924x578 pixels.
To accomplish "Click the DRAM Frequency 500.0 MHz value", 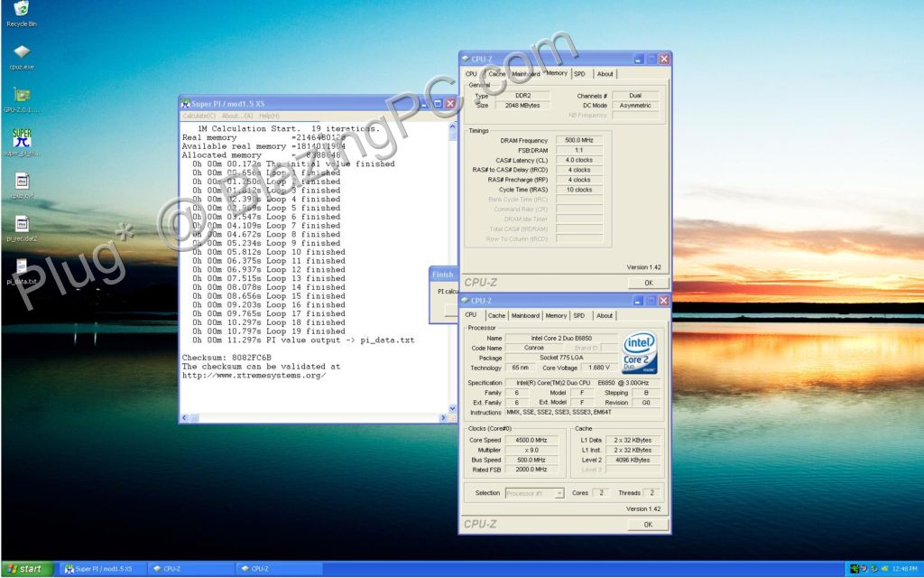I will [579, 140].
